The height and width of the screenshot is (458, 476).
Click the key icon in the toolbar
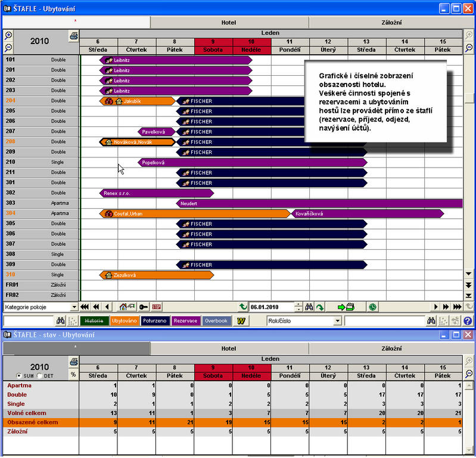[x=144, y=307]
